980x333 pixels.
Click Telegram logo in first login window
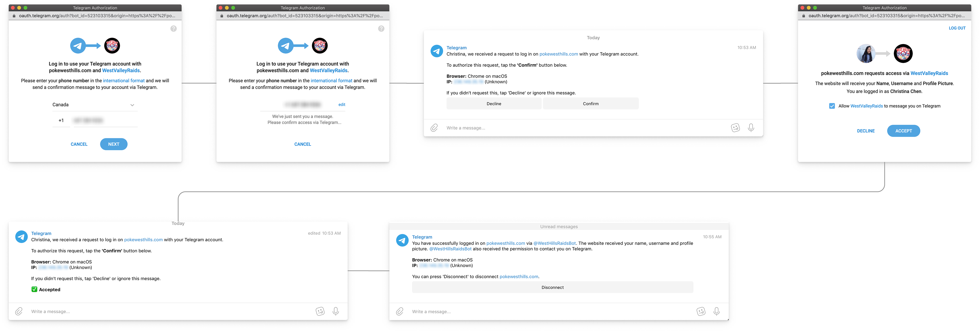click(x=78, y=46)
